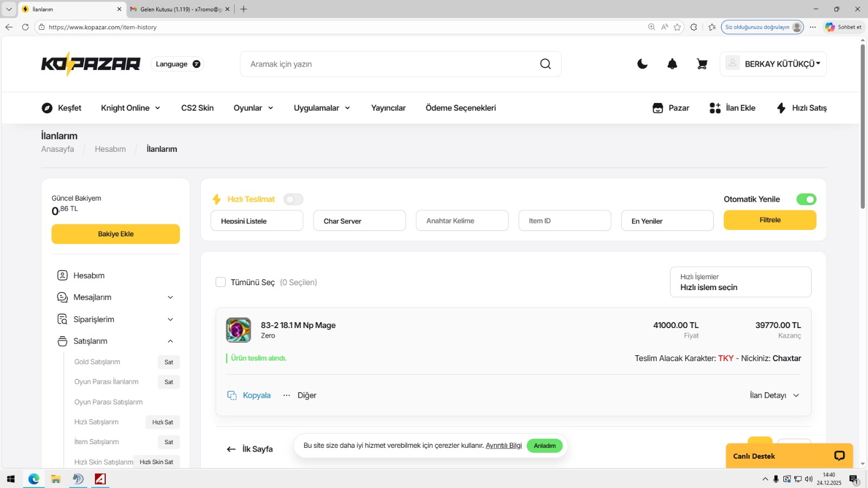Open the Char Server dropdown
Screen dimensions: 868x488
359,221
